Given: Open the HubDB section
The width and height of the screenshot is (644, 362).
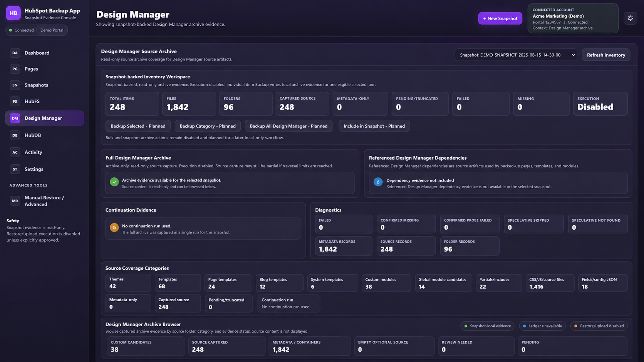Looking at the screenshot, I should (45, 135).
